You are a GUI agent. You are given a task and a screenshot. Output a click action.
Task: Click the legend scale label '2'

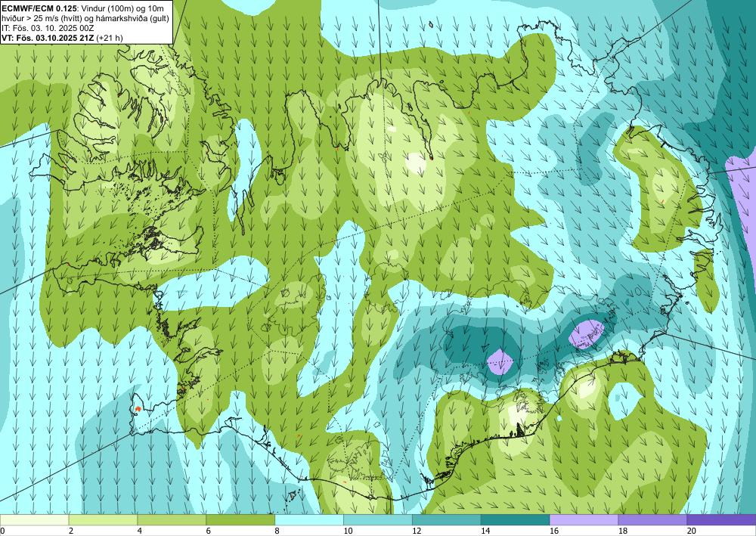coord(71,531)
